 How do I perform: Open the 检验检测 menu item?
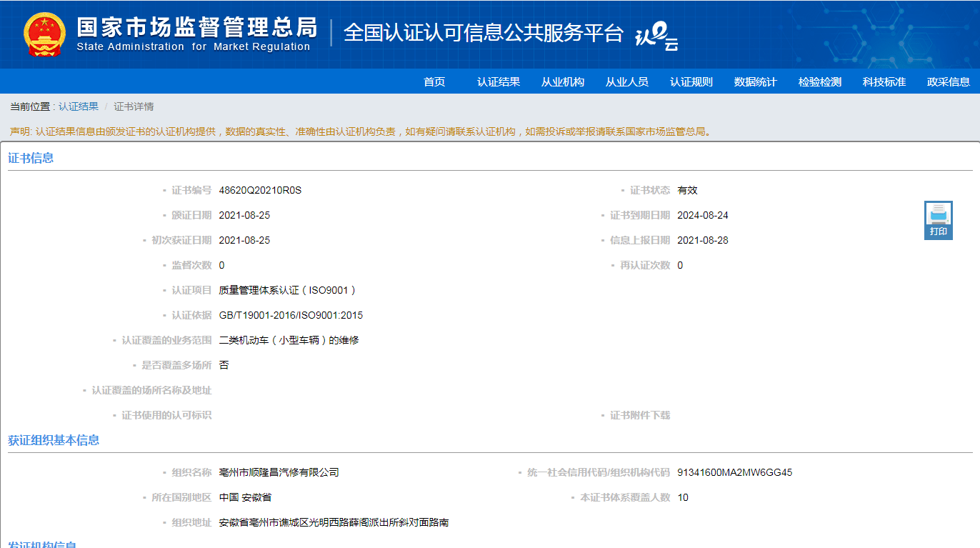(820, 82)
